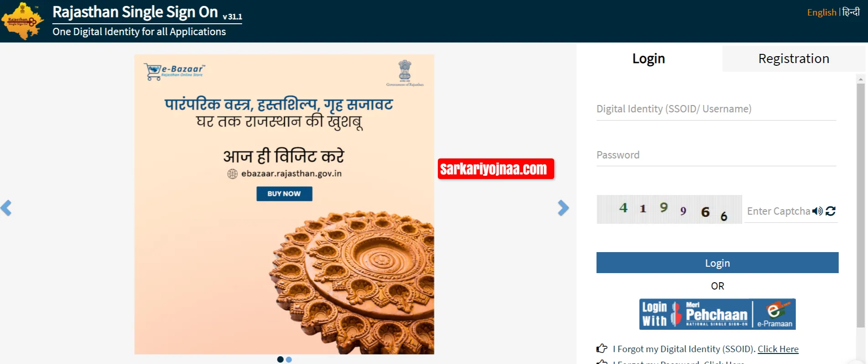Select the first carousel indicator dot
Image resolution: width=868 pixels, height=364 pixels.
click(280, 359)
